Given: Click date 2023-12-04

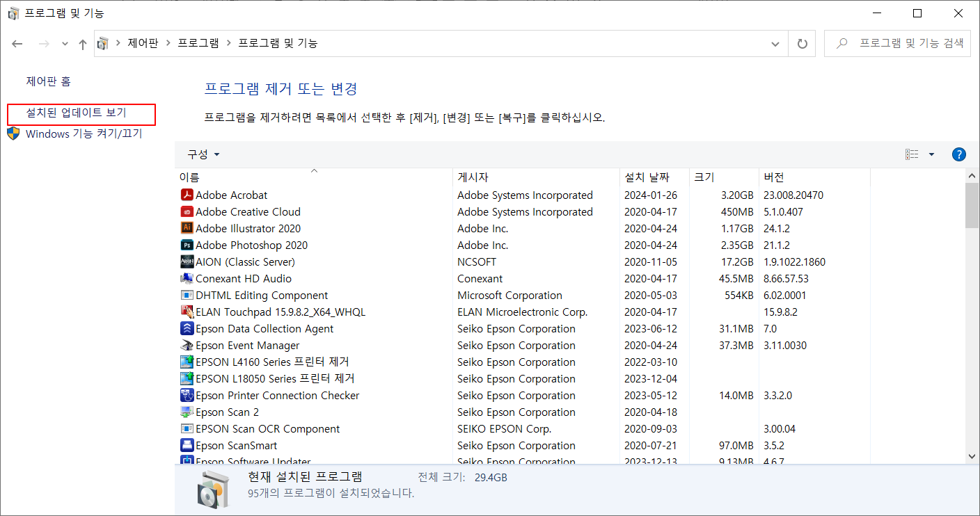Looking at the screenshot, I should tap(651, 379).
